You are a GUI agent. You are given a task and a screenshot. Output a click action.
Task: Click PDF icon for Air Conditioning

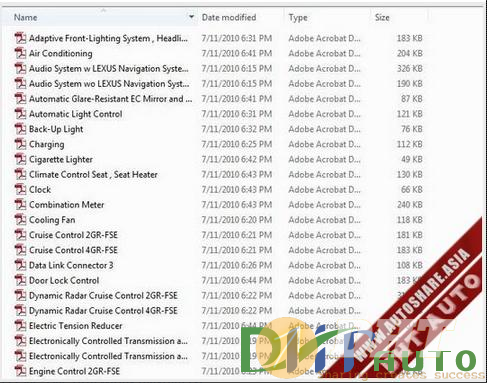click(x=20, y=53)
